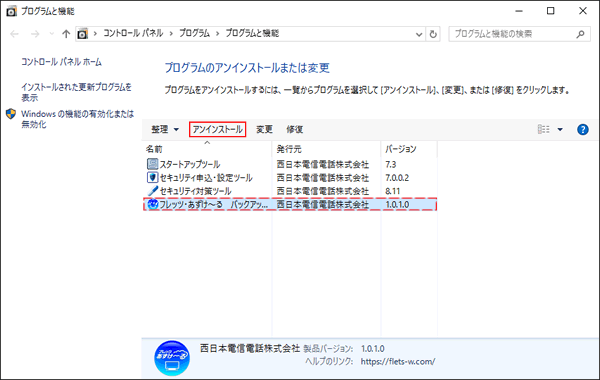Viewport: 600px width, 380px height.
Task: Change view with the view icon
Action: (x=543, y=129)
